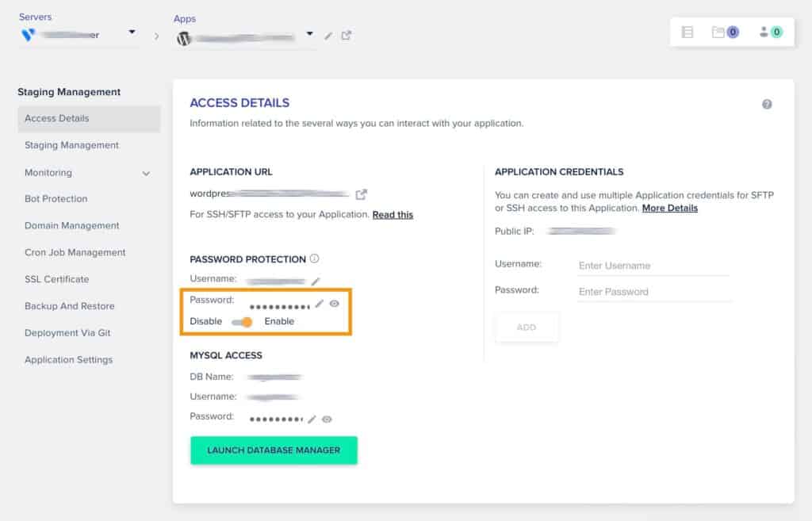Open the Access Details help question mark
The width and height of the screenshot is (812, 521).
(x=767, y=103)
